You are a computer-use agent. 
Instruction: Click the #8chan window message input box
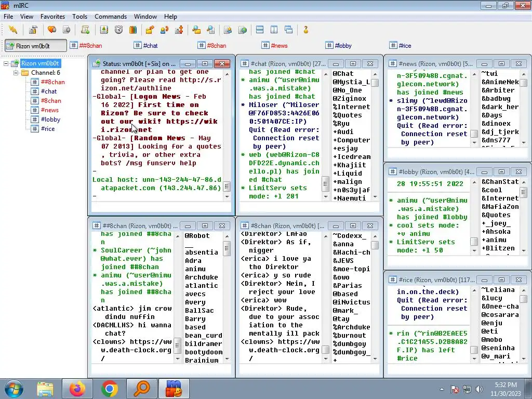point(309,369)
